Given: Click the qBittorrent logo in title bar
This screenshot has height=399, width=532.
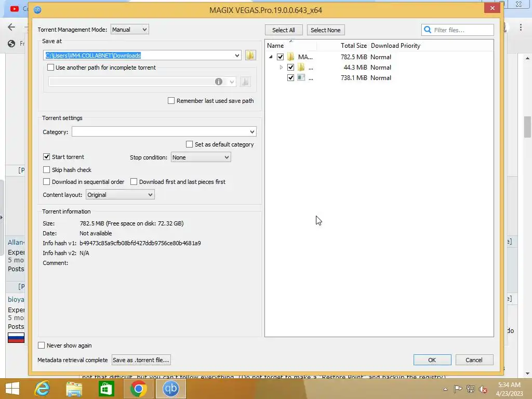Looking at the screenshot, I should 37,10.
